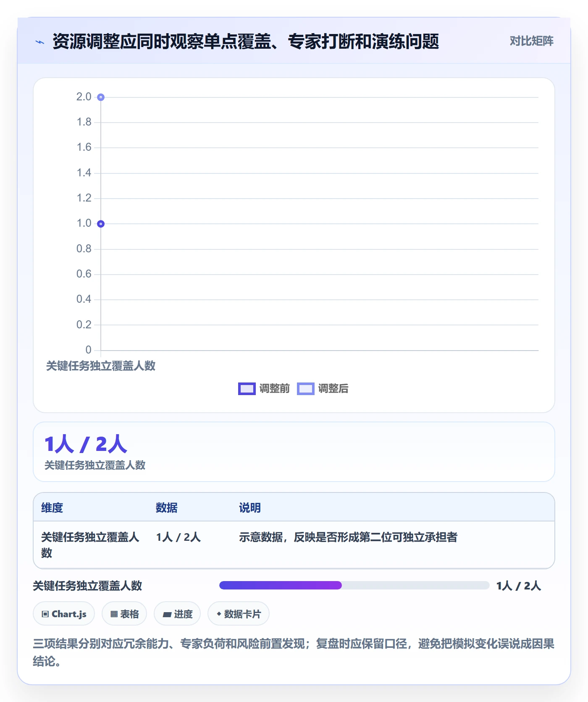
Task: Click the 数据 column header
Action: click(x=167, y=508)
